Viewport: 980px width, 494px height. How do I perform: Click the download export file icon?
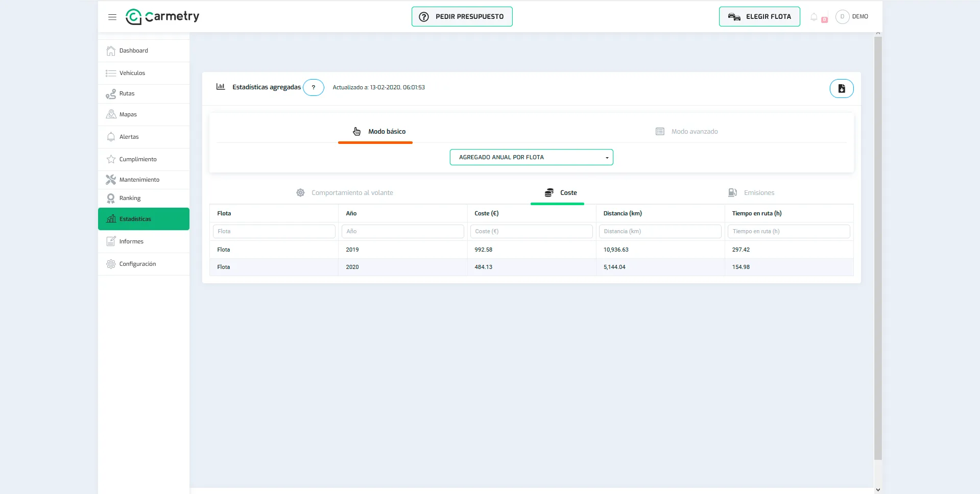pos(842,88)
